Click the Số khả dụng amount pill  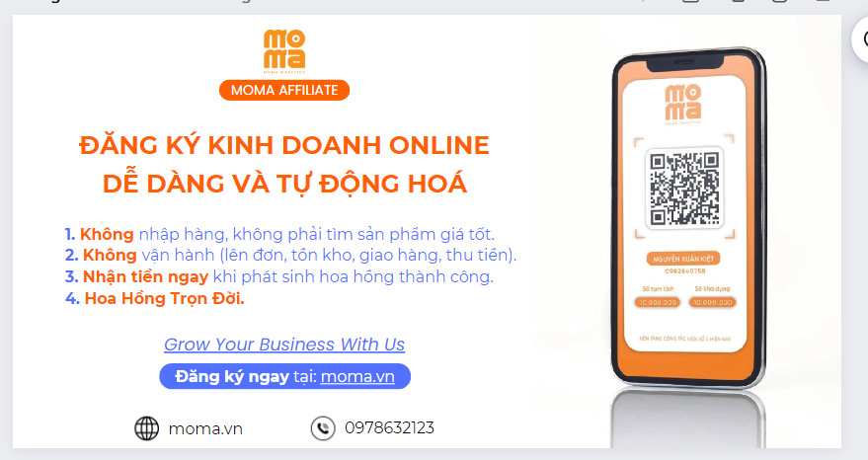[712, 302]
